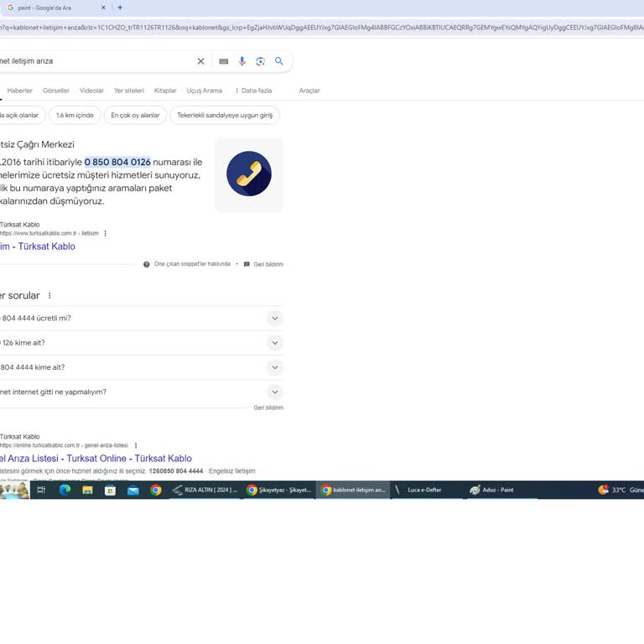The width and height of the screenshot is (644, 644).
Task: Click the 'Türksat Kablo' site name above iletisim URL
Action: click(x=20, y=225)
